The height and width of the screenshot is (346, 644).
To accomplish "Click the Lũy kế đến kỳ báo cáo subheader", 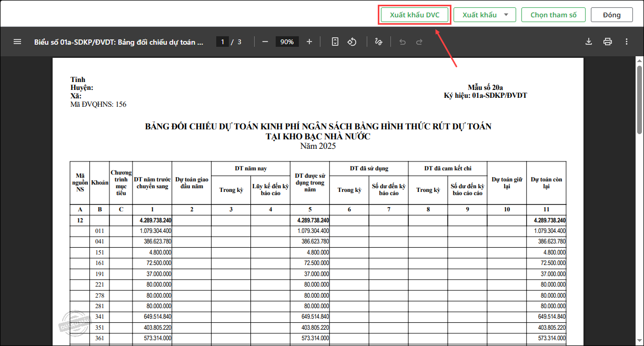I will click(270, 190).
